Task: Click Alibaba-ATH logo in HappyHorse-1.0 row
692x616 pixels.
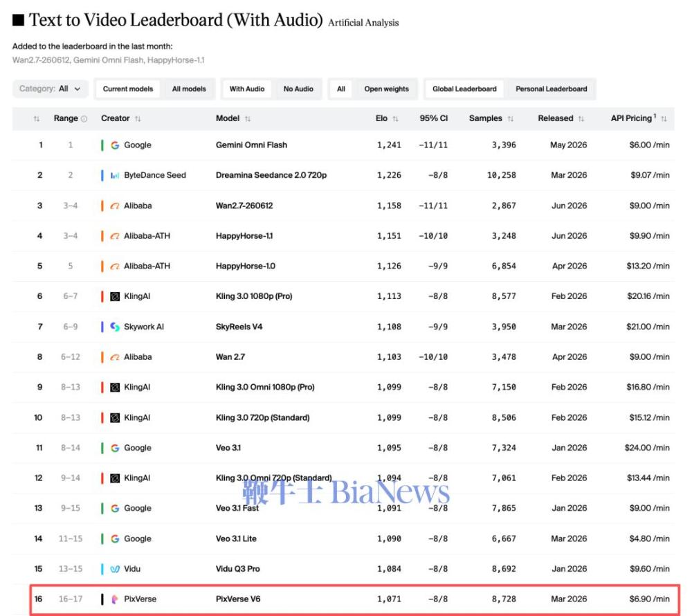Action: tap(115, 266)
